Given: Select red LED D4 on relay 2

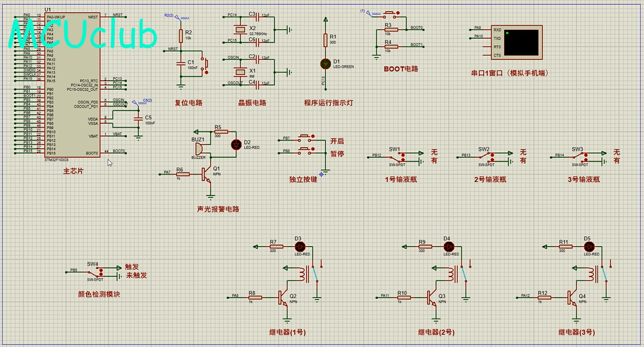Looking at the screenshot, I should point(449,247).
